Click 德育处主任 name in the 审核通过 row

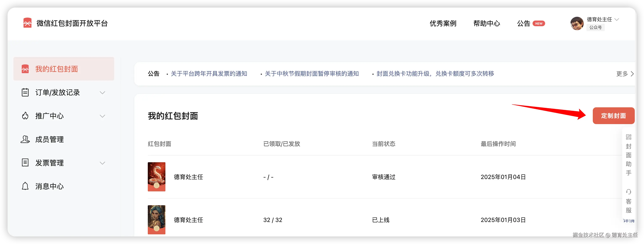tap(188, 177)
